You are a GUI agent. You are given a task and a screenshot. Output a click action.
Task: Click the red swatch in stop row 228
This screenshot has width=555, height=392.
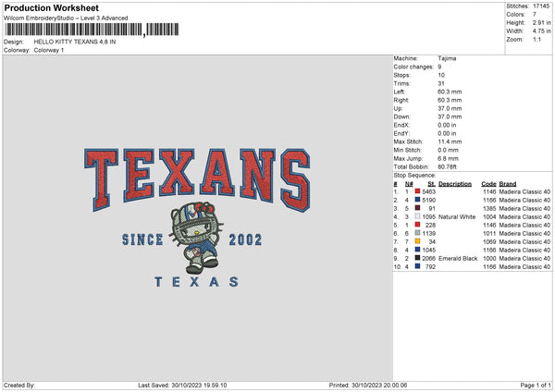click(x=417, y=225)
